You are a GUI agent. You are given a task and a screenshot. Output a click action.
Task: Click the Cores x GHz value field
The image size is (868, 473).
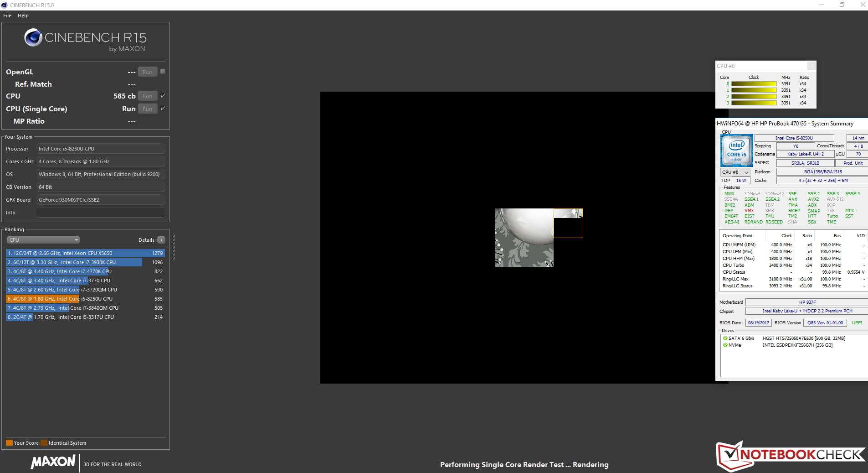pos(101,161)
